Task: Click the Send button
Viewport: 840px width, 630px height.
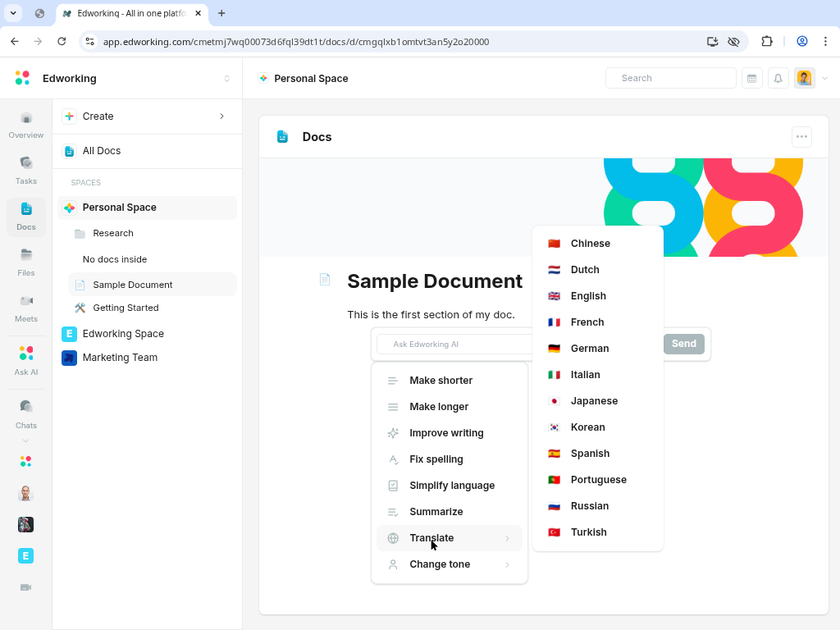Action: [x=683, y=344]
